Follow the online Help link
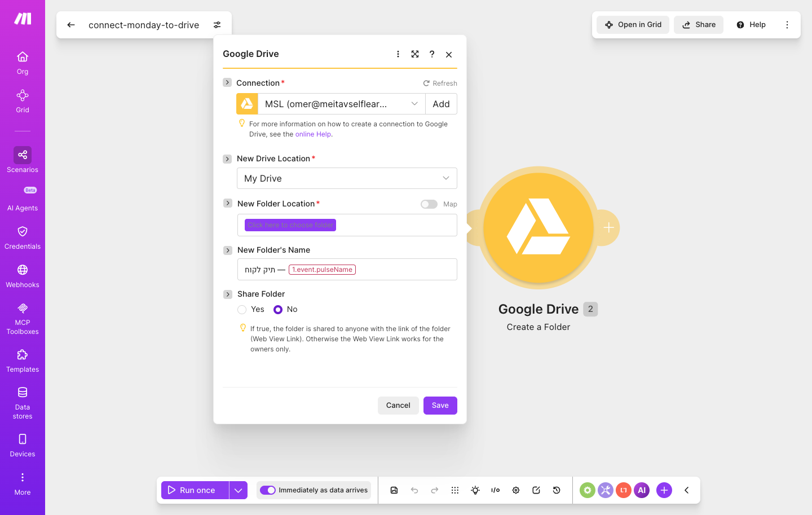The width and height of the screenshot is (812, 515). click(313, 134)
